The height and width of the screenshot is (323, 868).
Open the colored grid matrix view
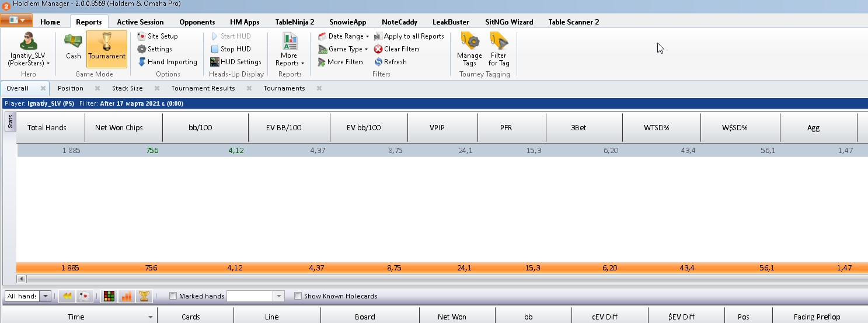[109, 296]
